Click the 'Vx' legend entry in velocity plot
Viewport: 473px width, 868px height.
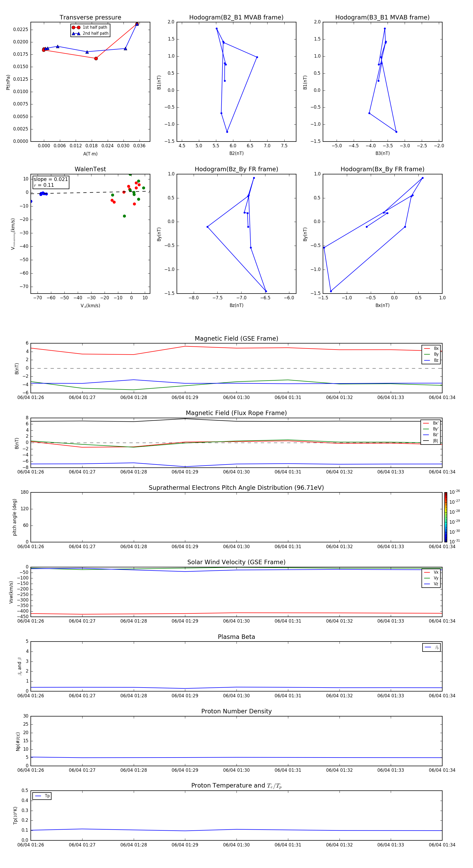click(431, 572)
